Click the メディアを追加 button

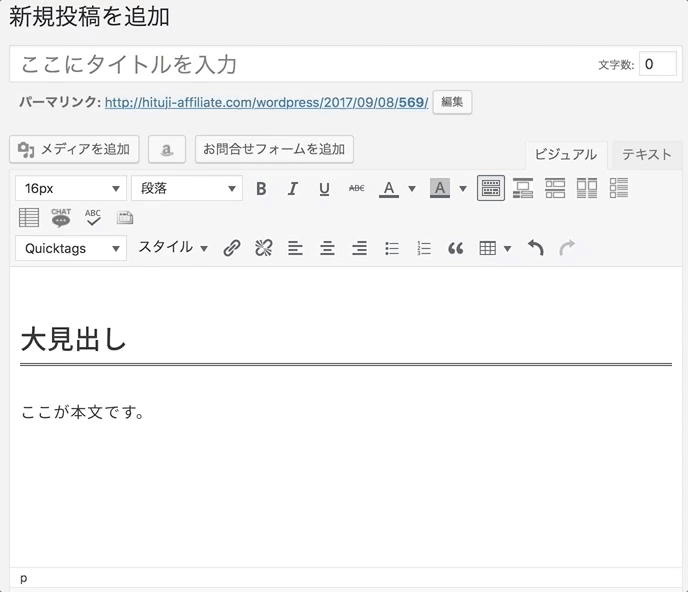[74, 149]
